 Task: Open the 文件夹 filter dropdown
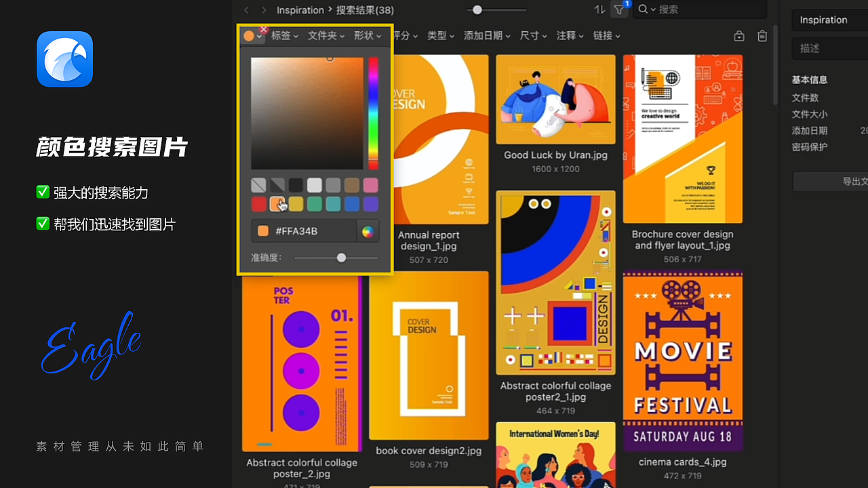[x=326, y=36]
